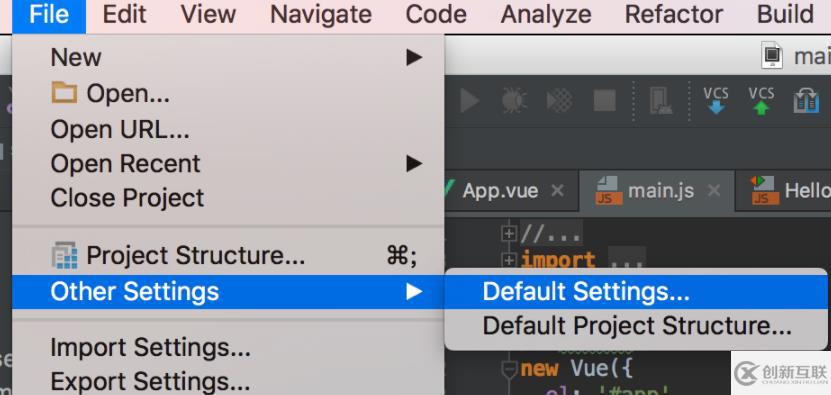
Task: Click the Run play icon in toolbar
Action: pyautogui.click(x=469, y=101)
